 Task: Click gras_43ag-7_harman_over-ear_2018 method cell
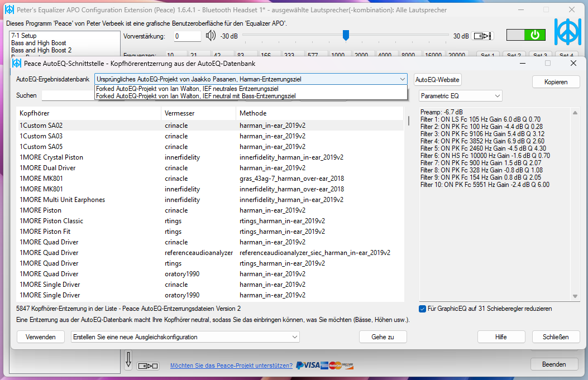coord(291,179)
